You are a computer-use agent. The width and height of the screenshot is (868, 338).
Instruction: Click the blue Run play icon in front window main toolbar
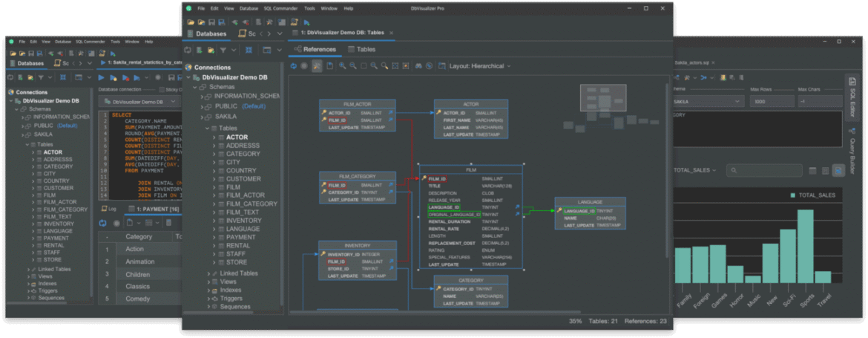pyautogui.click(x=306, y=22)
